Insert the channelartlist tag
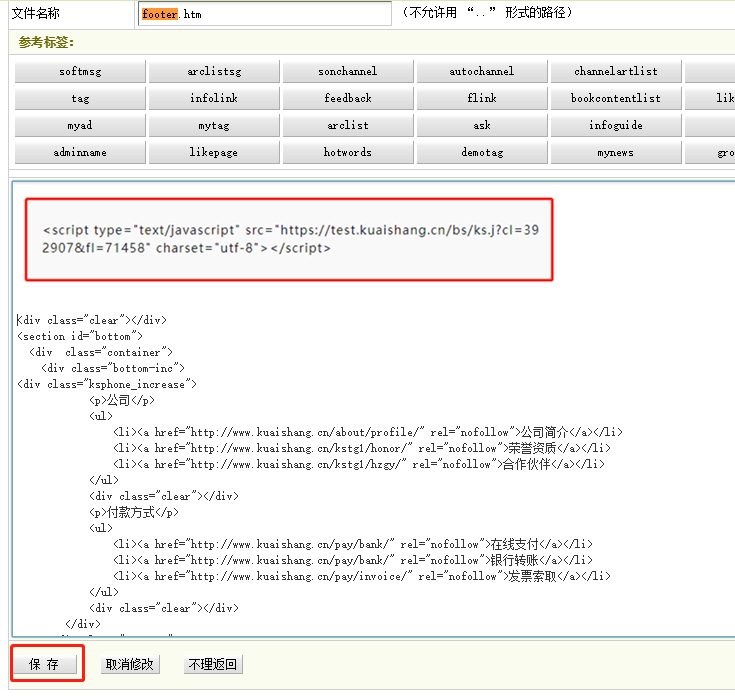Screen dimensions: 735x696 pos(616,72)
